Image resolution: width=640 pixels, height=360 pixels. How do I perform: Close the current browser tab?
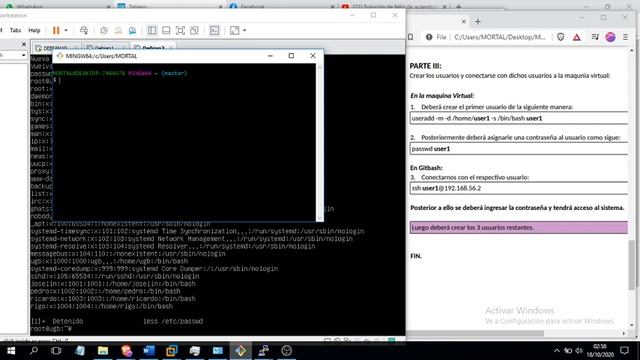[x=464, y=22]
